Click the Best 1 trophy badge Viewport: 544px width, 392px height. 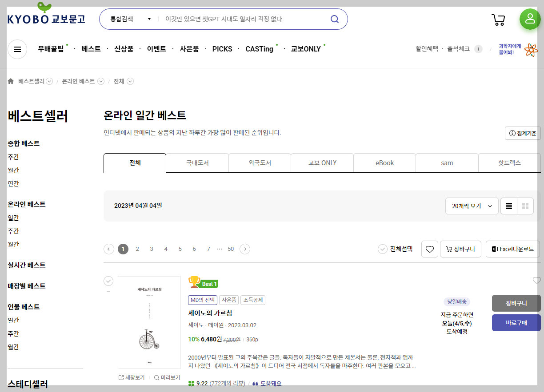pyautogui.click(x=203, y=283)
